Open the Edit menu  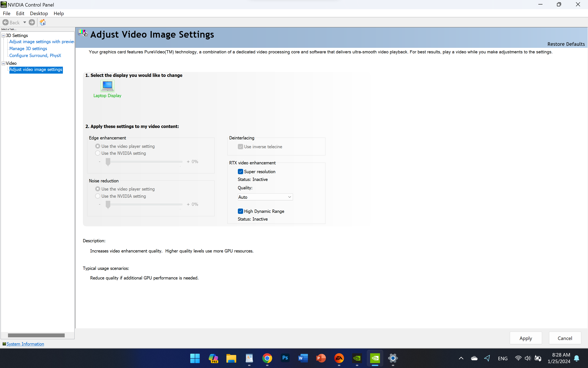(x=20, y=13)
